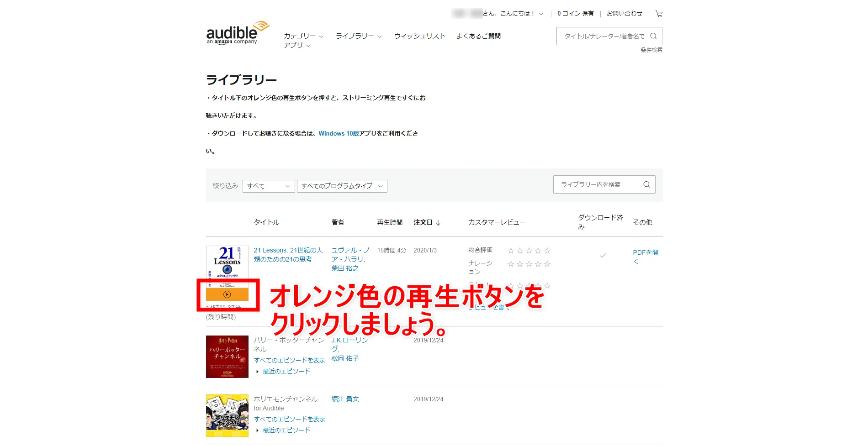This screenshot has width=868, height=446.
Task: Show all episodes of ハリー・ポッターチャンネル
Action: [289, 361]
